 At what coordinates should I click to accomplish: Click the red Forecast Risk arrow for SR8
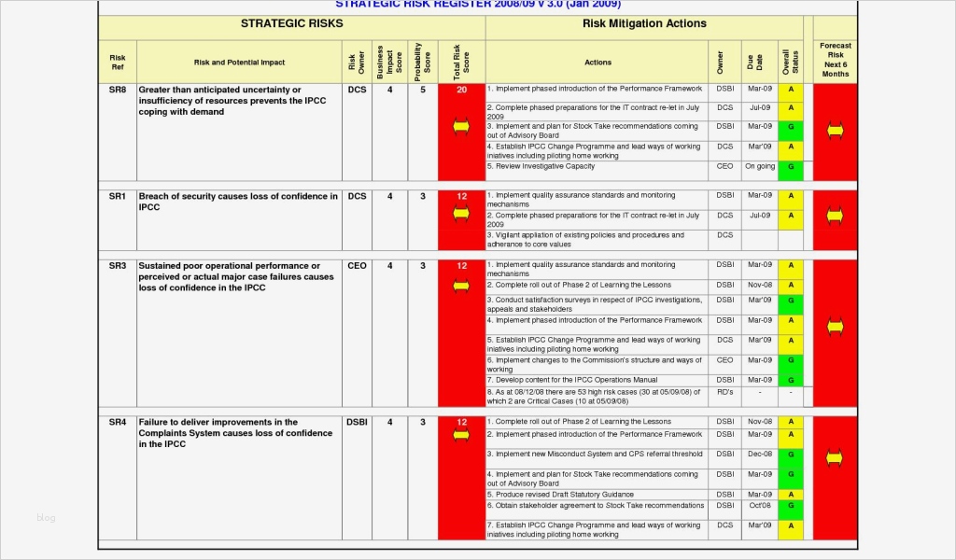(835, 129)
